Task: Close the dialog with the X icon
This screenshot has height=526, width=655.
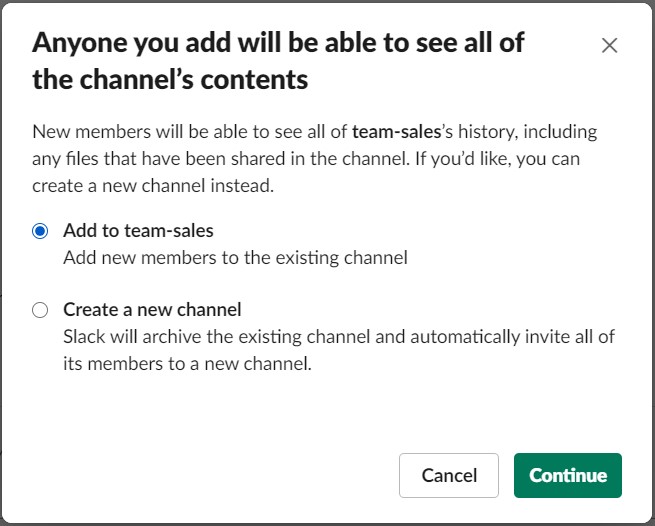Action: (609, 46)
